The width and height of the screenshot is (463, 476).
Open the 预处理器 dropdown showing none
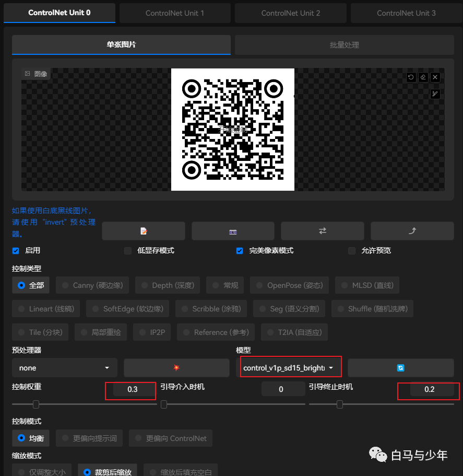point(65,368)
